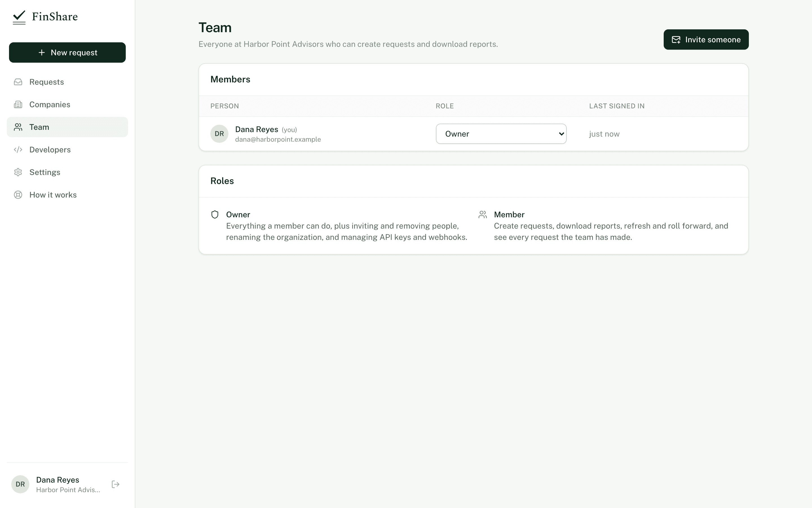
Task: Click the 'just now' last signed in value
Action: [x=604, y=134]
